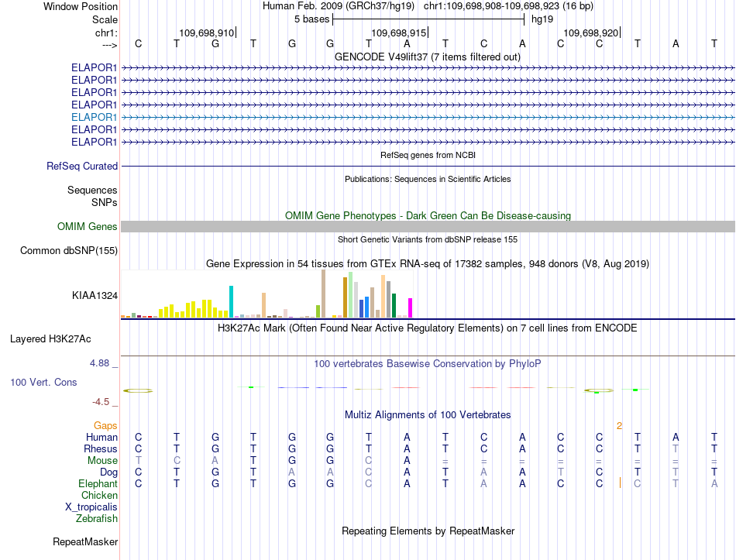Click the tall tan GTEx expression bar
The height and width of the screenshot is (560, 736).
point(323,294)
